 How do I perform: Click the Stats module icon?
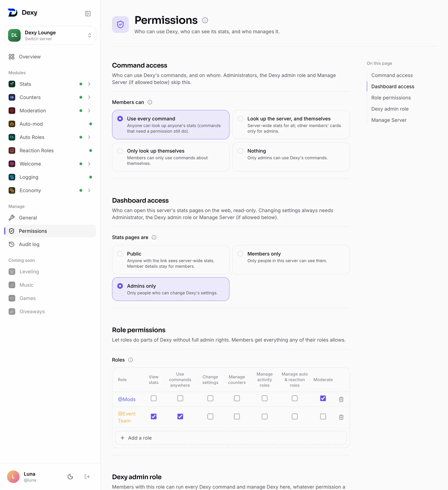[12, 84]
